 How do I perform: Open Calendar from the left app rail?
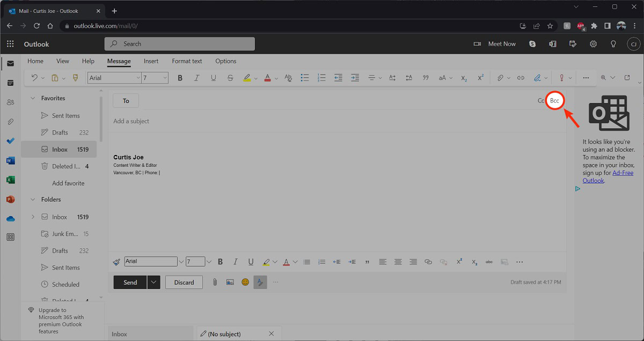(10, 83)
